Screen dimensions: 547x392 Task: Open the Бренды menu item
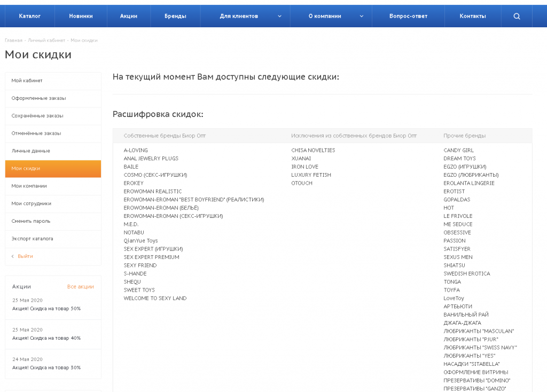(175, 16)
